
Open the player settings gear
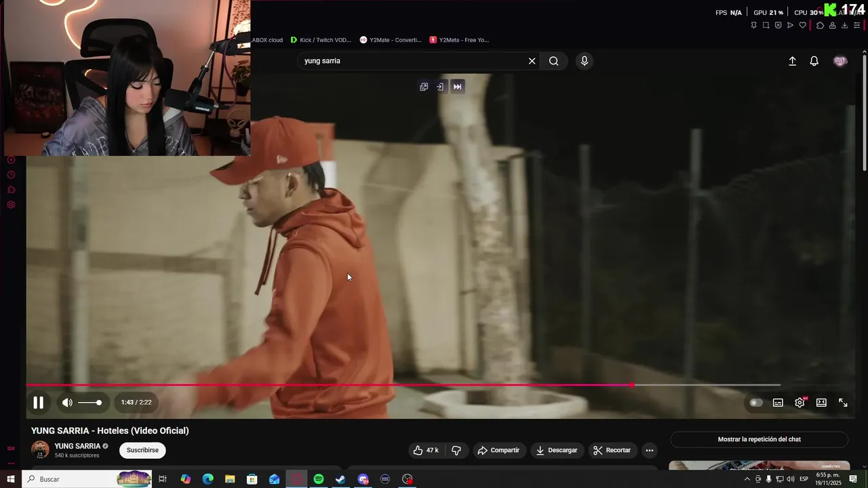click(800, 403)
